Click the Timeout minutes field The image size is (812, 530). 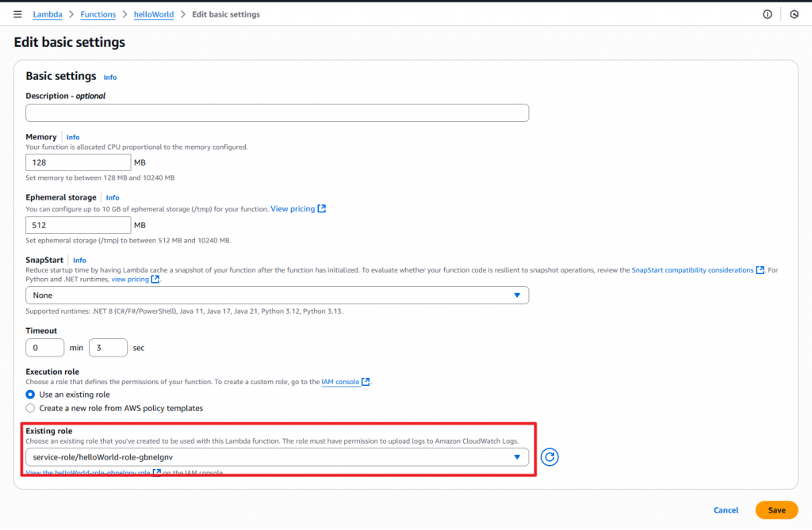click(x=44, y=348)
